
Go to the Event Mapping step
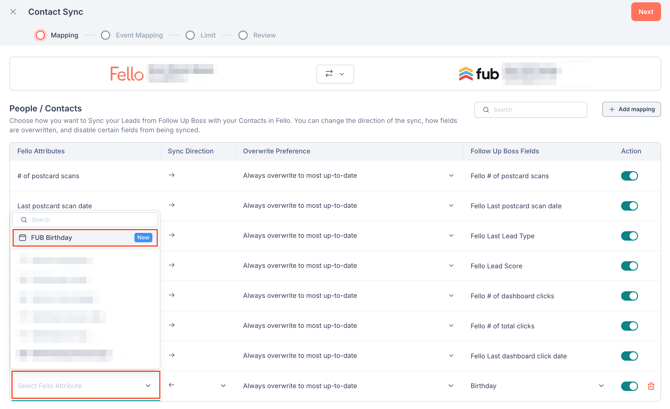[132, 35]
